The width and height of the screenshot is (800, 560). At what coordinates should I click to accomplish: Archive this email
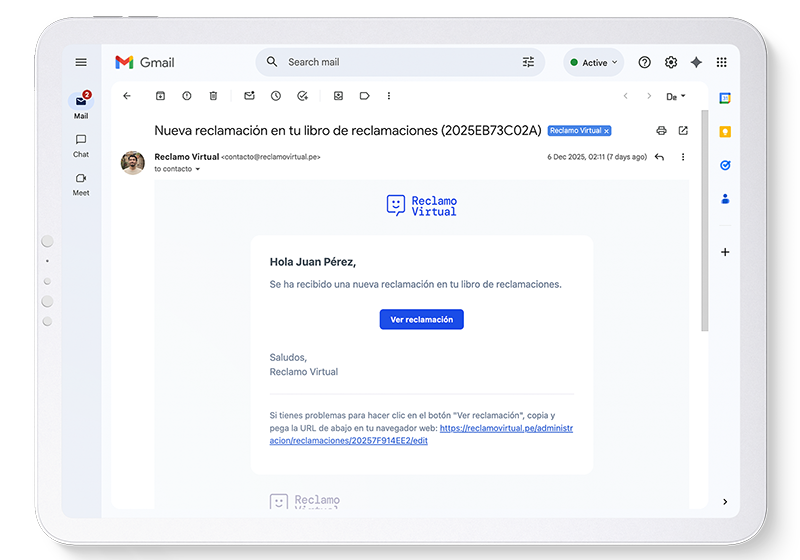pos(160,95)
